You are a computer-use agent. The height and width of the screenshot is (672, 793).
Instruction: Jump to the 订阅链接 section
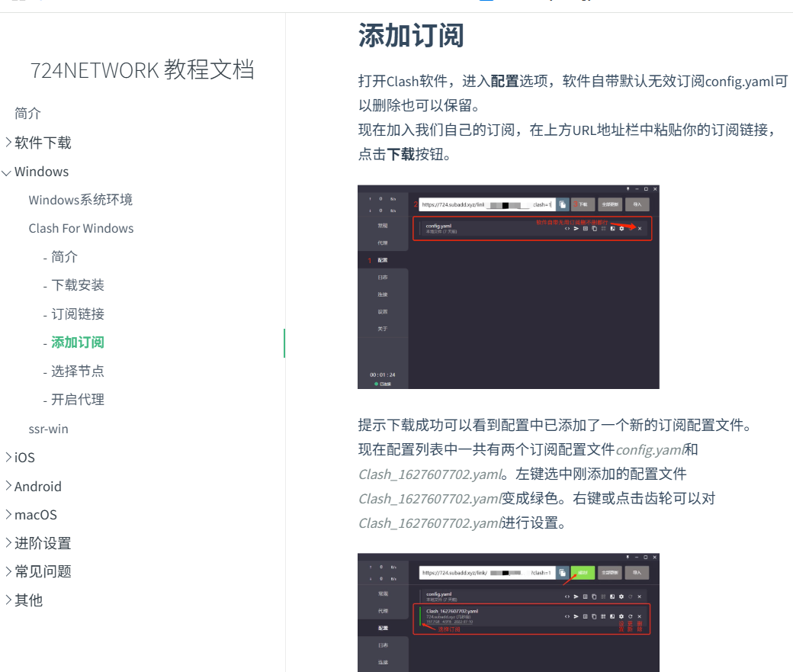pos(78,314)
